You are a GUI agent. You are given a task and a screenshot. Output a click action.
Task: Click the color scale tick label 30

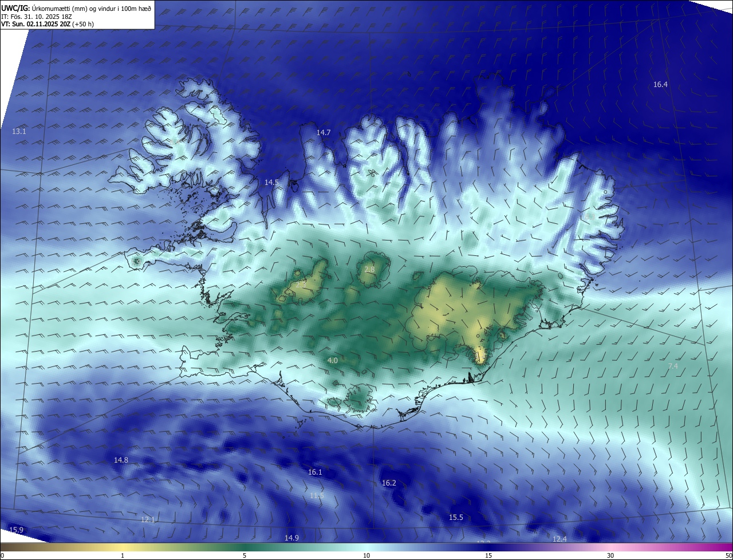610,555
